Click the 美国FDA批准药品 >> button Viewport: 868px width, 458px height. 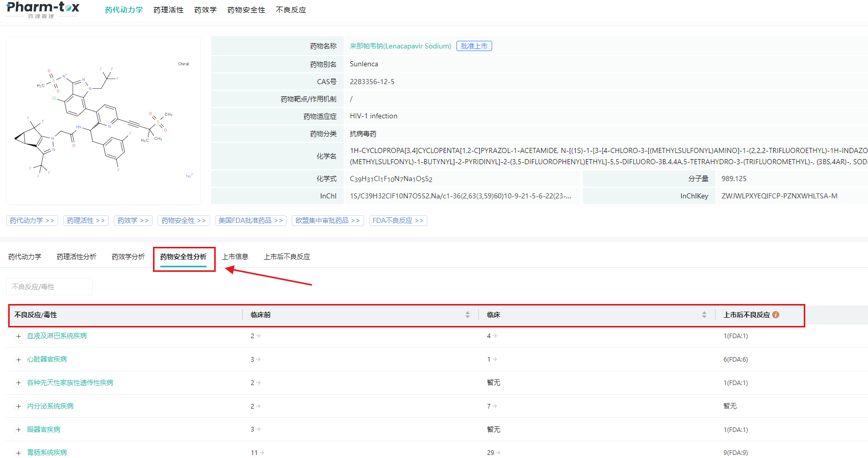pos(250,220)
